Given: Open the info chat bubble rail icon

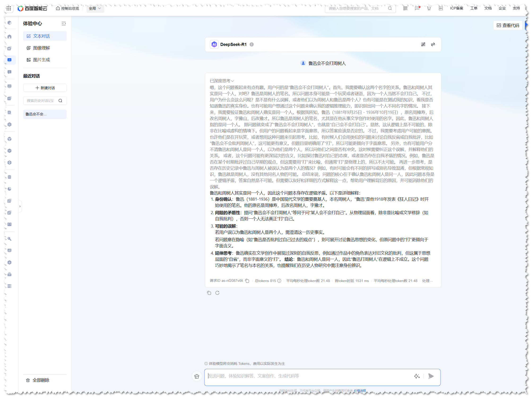Looking at the screenshot, I should 9,72.
